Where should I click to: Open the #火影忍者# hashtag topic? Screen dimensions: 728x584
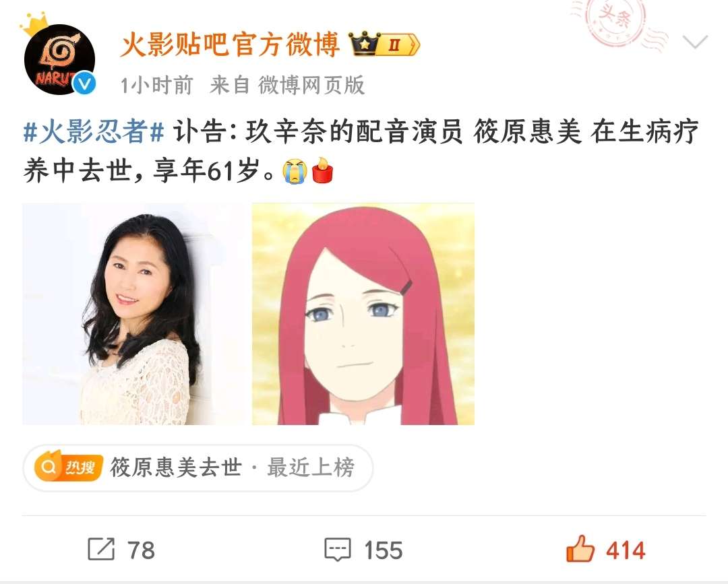coord(94,131)
